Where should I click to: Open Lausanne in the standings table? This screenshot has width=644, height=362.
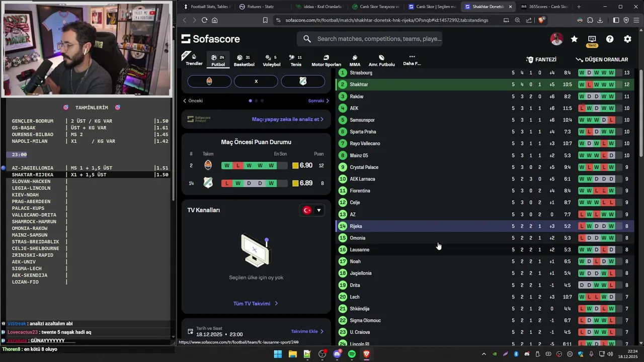pos(360,249)
